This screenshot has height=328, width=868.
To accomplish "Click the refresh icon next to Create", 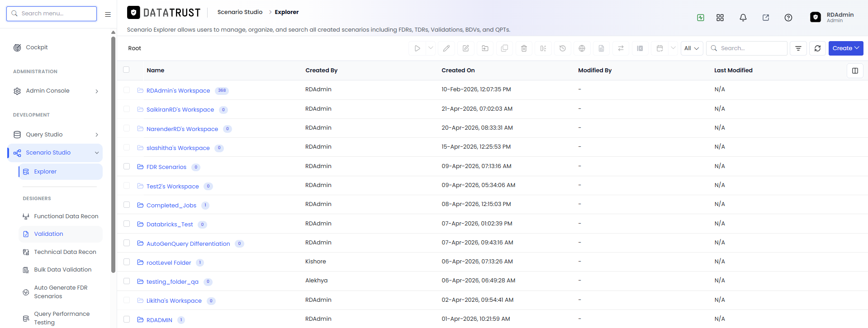I will [817, 48].
